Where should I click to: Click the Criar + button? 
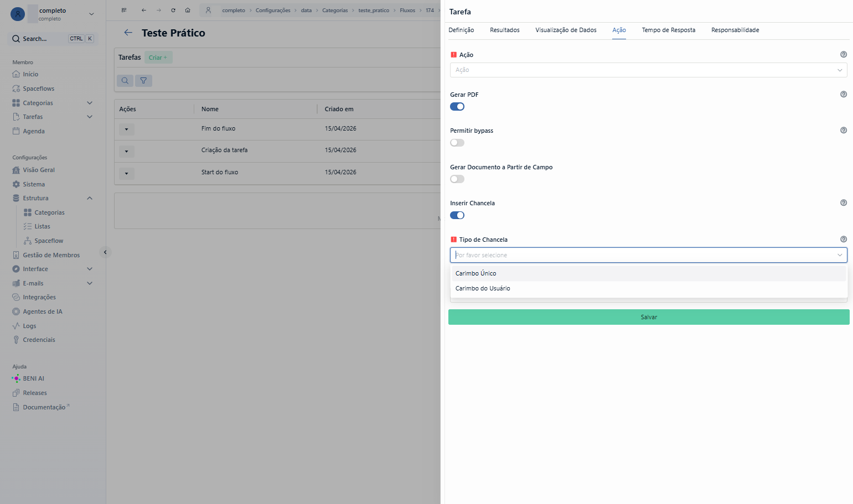point(158,58)
